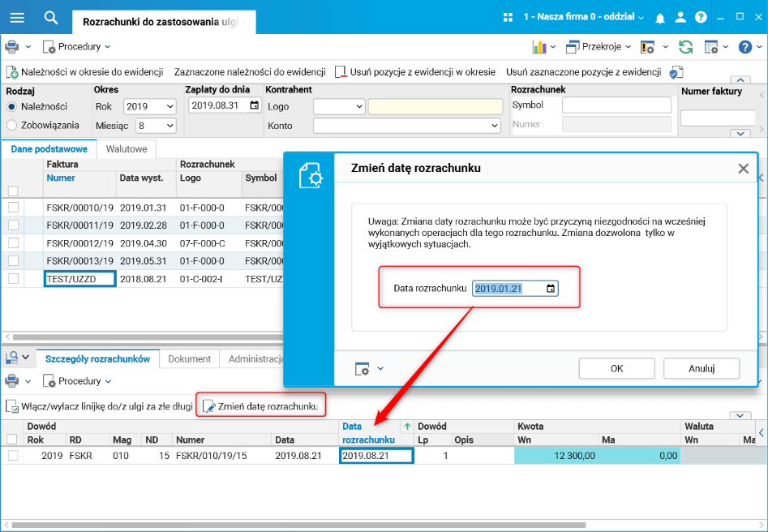Image resolution: width=768 pixels, height=532 pixels.
Task: Open the chart report icon
Action: 539,46
